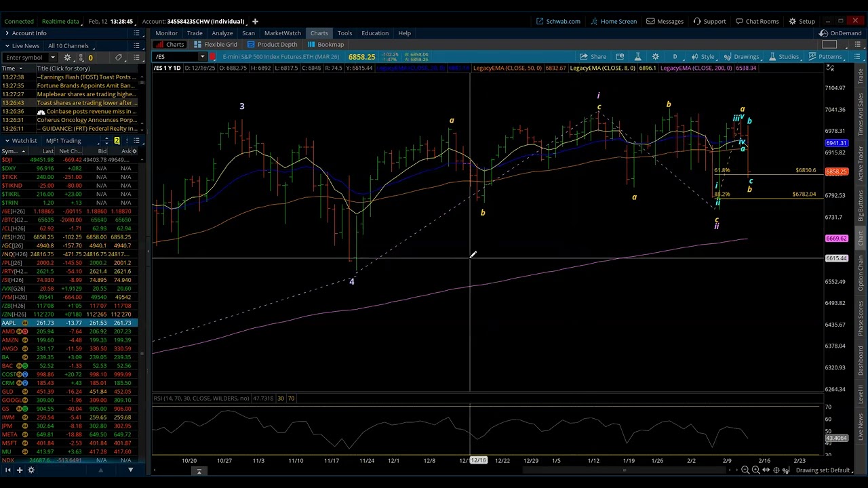Open news settings gear icon
The height and width of the screenshot is (488, 868).
(67, 58)
